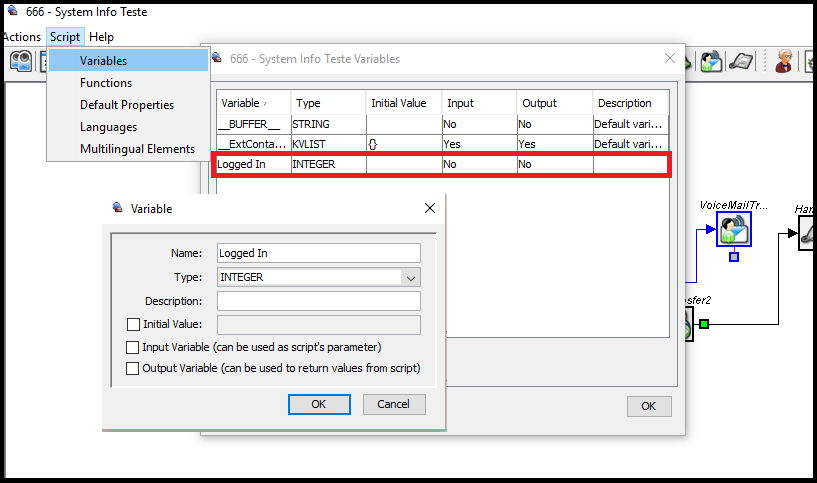Choose Languages from the Script menu

click(128, 127)
